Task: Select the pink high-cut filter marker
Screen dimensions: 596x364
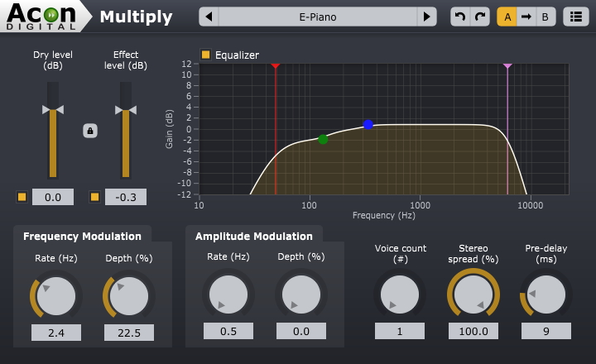Action: [x=507, y=66]
